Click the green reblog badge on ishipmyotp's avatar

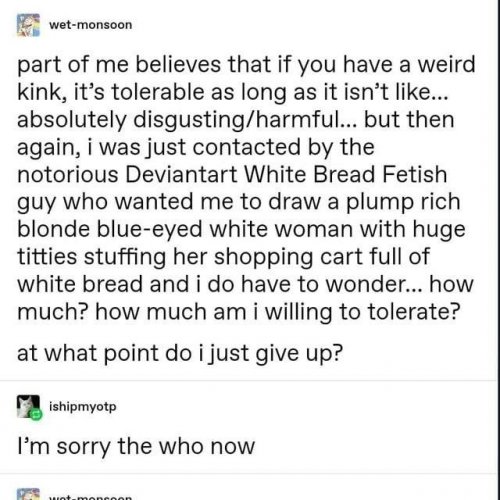[x=36, y=415]
